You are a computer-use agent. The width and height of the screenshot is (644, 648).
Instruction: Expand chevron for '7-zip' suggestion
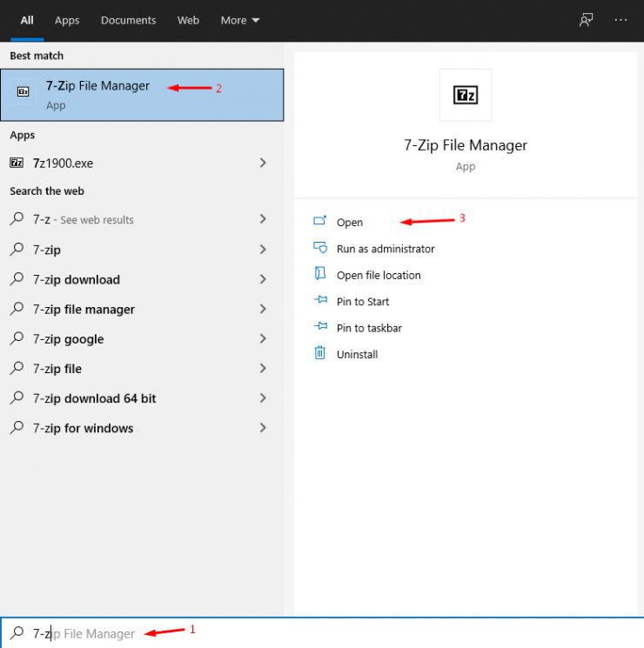pyautogui.click(x=263, y=250)
